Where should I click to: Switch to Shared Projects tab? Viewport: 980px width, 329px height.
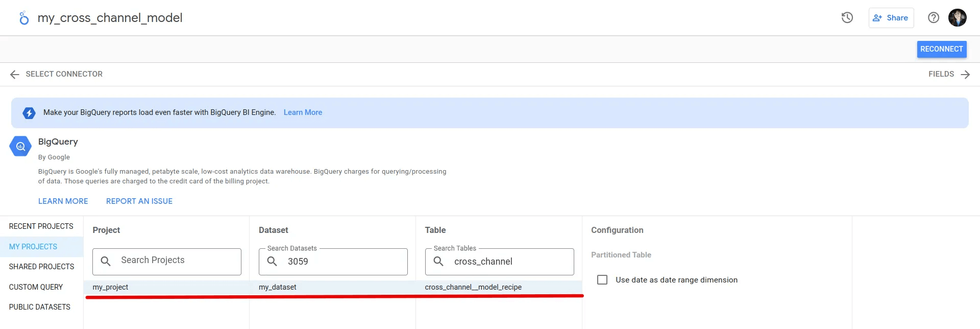(41, 267)
